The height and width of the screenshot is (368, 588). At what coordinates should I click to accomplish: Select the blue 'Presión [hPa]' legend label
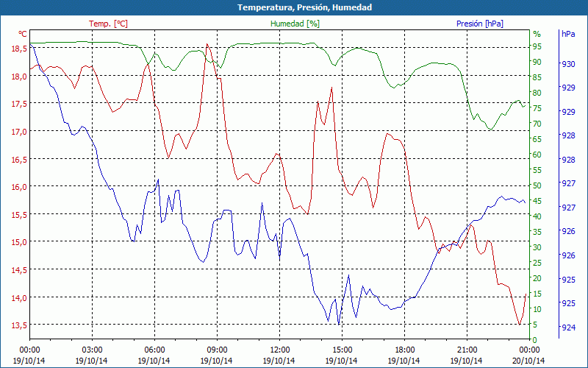pos(480,24)
